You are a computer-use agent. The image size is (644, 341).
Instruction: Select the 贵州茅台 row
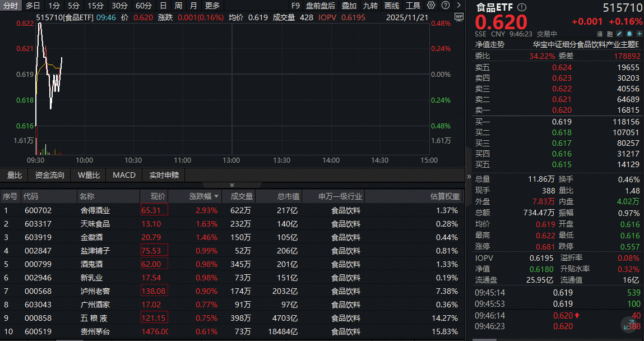[x=232, y=331]
